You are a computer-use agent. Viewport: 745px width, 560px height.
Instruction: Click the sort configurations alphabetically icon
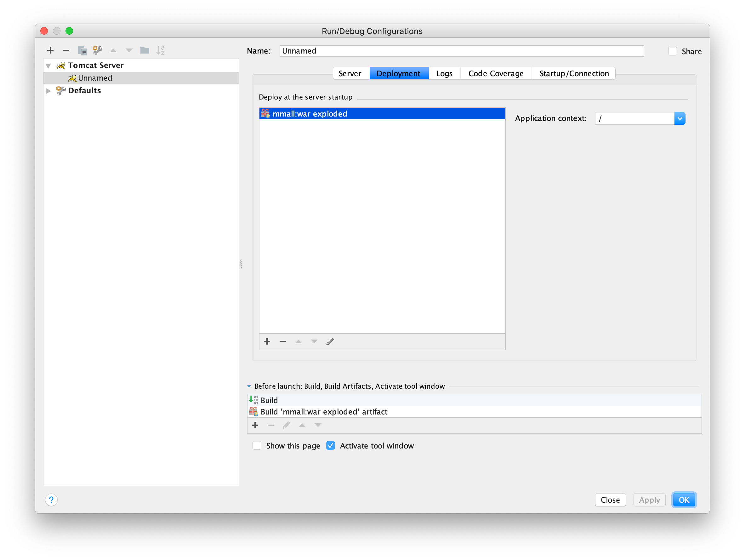tap(161, 50)
